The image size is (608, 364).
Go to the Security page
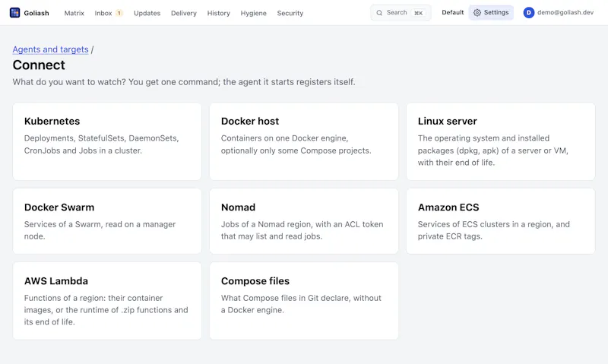[290, 13]
